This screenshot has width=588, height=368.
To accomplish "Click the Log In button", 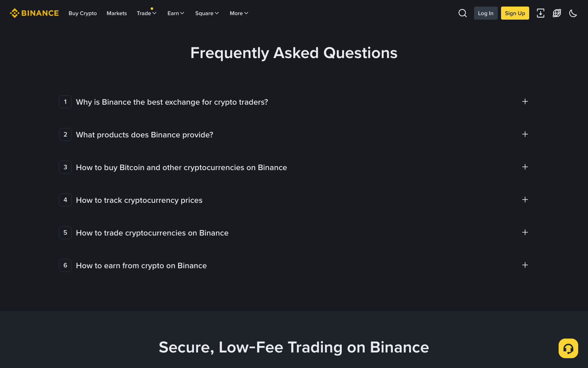I will click(x=486, y=13).
